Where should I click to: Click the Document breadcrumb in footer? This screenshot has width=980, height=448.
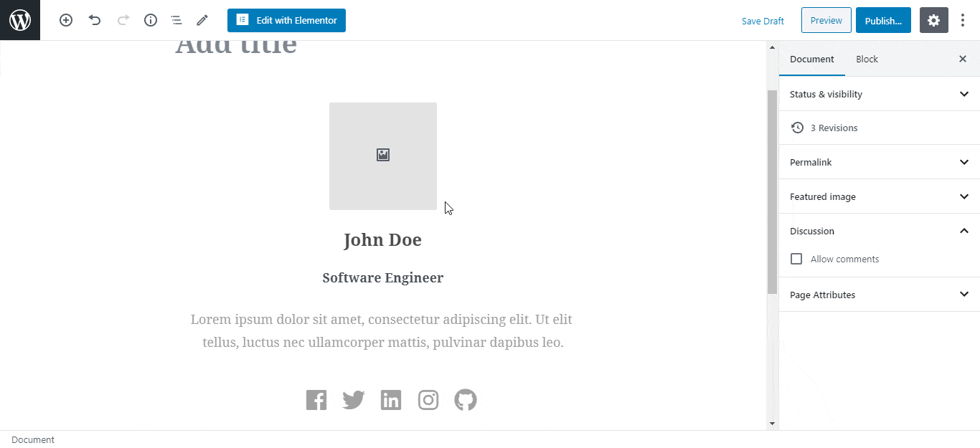(33, 439)
